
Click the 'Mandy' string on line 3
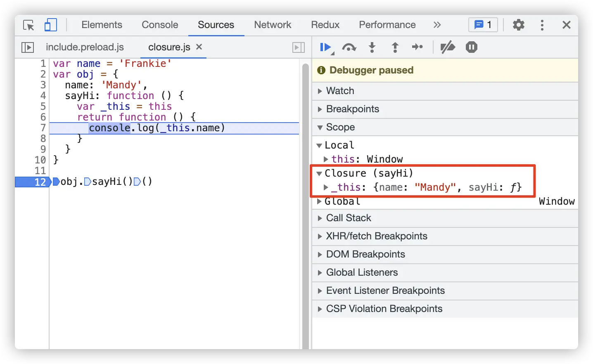coord(121,85)
